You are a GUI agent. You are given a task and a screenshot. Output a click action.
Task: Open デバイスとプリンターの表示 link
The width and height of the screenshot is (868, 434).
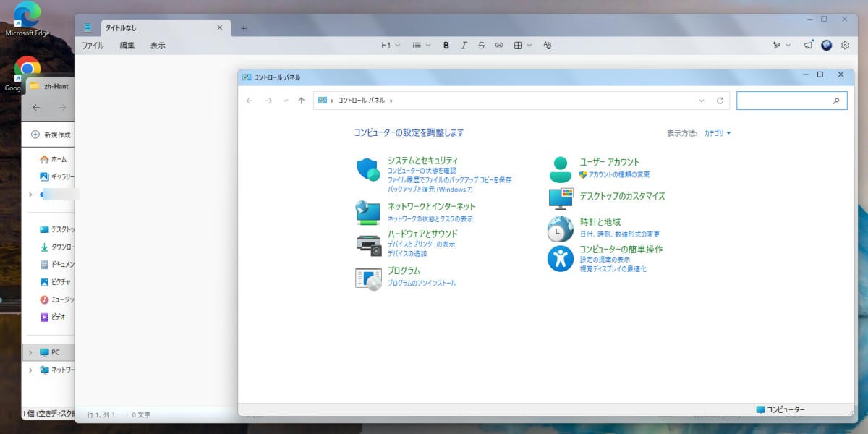[x=421, y=244]
